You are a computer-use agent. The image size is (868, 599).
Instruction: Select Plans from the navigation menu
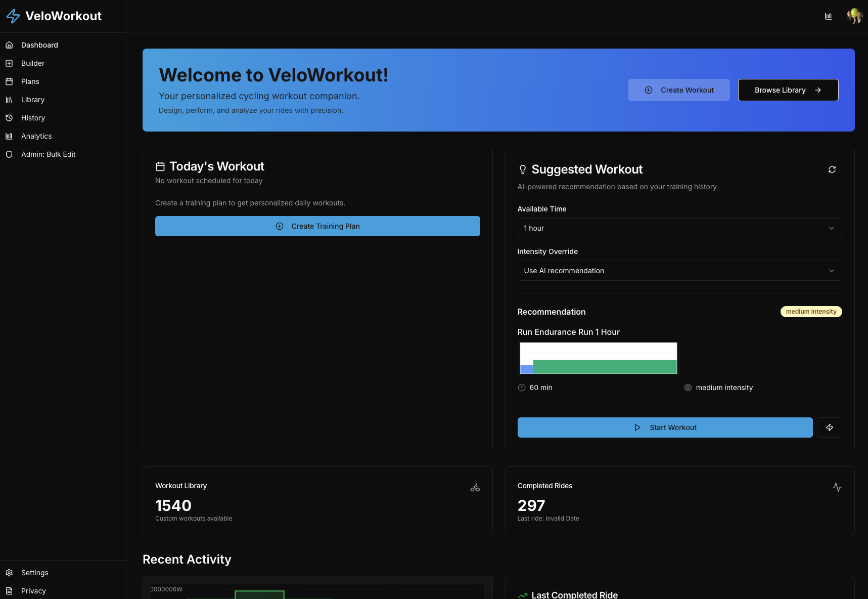coord(30,81)
